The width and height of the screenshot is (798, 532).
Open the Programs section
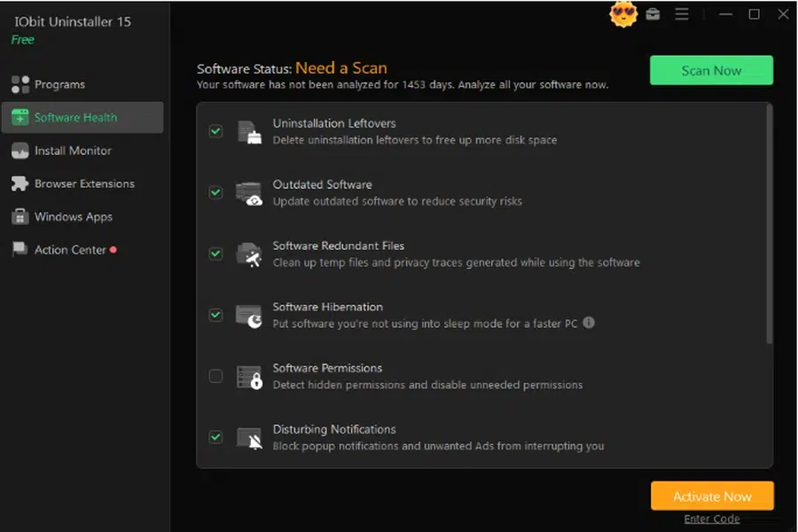coord(82,84)
